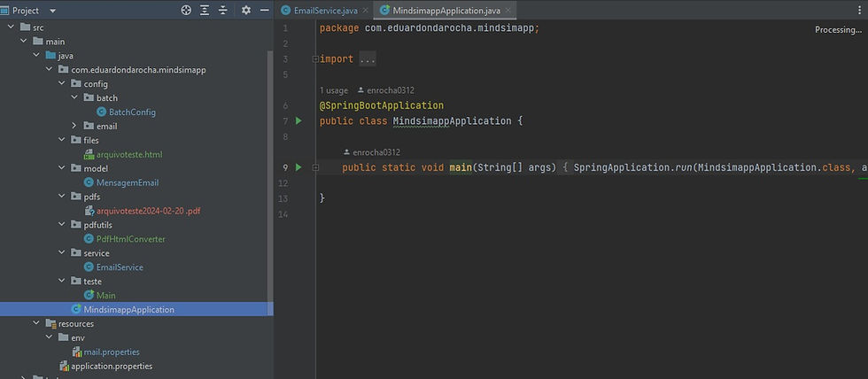
Task: Click author hint above class declaration
Action: point(386,90)
